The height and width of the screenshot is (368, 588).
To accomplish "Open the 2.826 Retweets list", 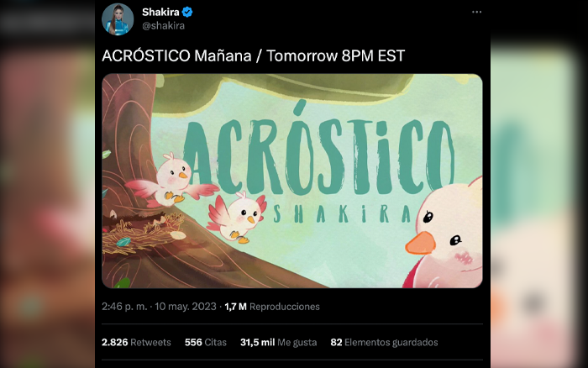I will (136, 342).
